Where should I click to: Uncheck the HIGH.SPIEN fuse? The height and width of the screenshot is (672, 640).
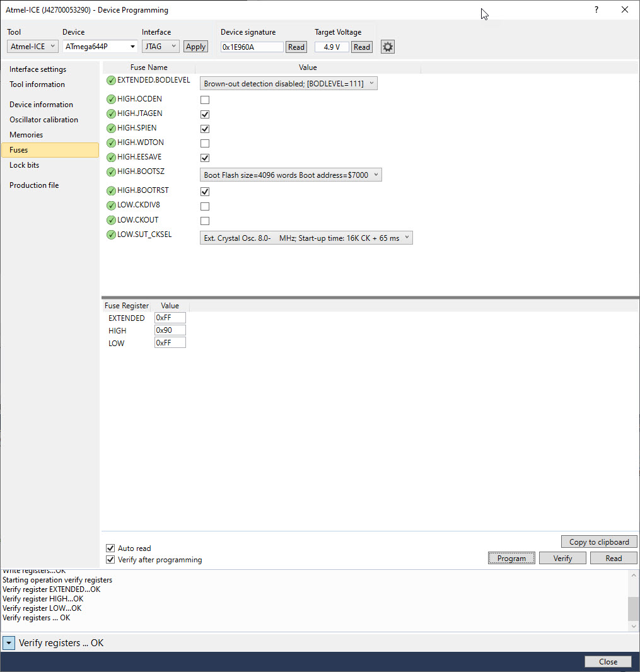tap(205, 129)
